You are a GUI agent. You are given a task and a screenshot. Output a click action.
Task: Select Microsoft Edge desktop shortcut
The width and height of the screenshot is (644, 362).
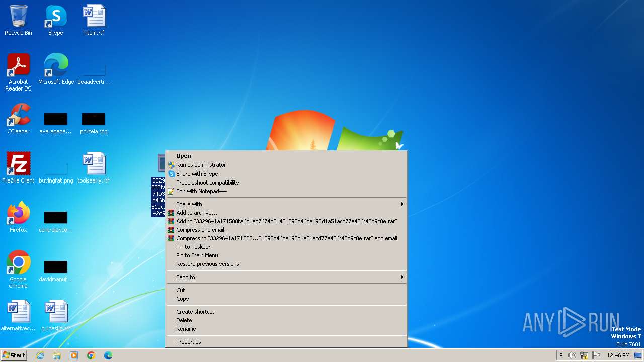(x=56, y=69)
